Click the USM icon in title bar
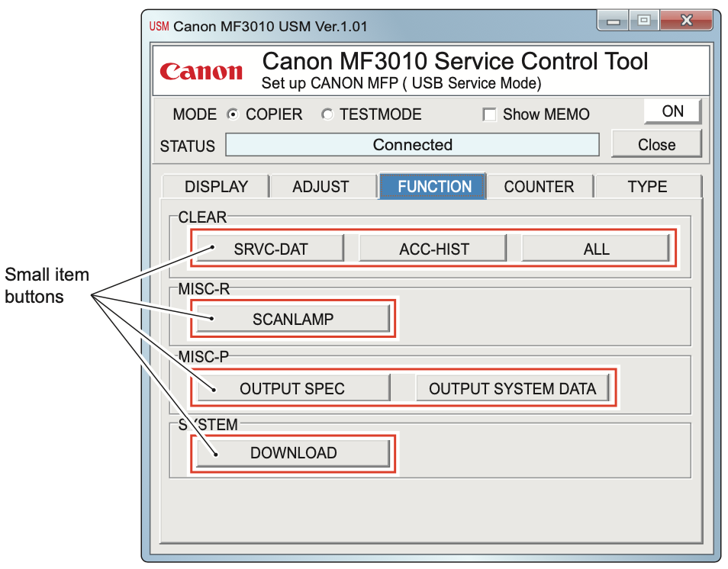 [159, 27]
